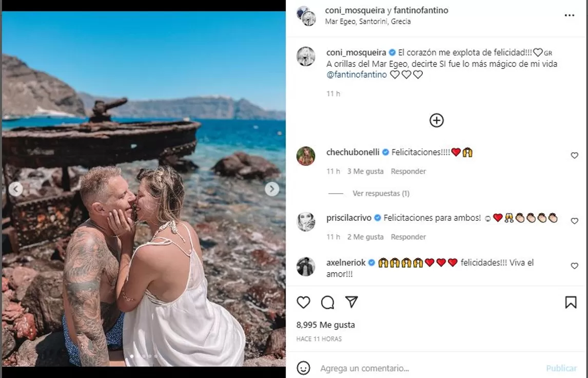Like chechubonelli's comment
The image size is (588, 378).
(574, 156)
